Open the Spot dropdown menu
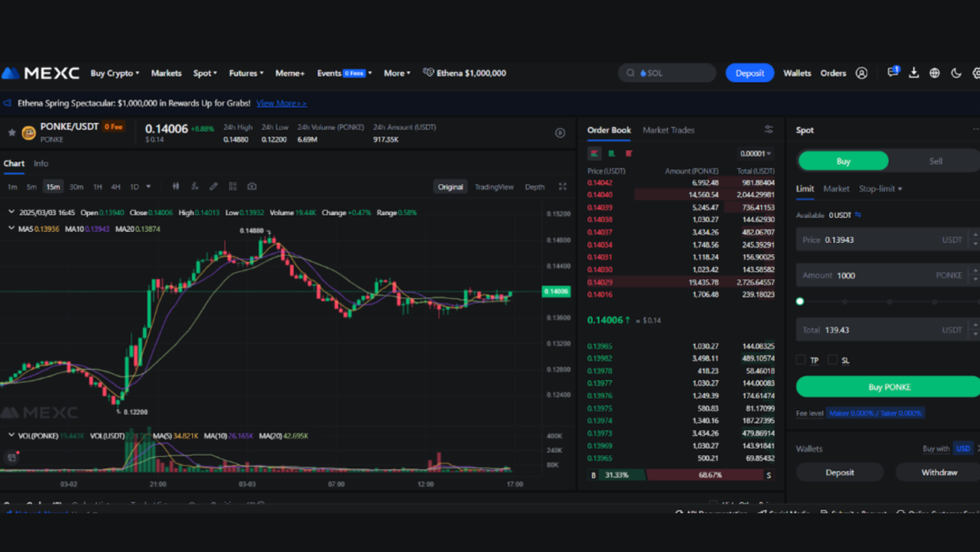This screenshot has height=552, width=980. 205,73
